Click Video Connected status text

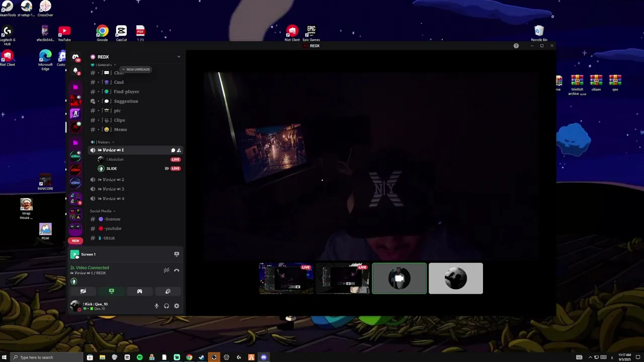click(92, 268)
